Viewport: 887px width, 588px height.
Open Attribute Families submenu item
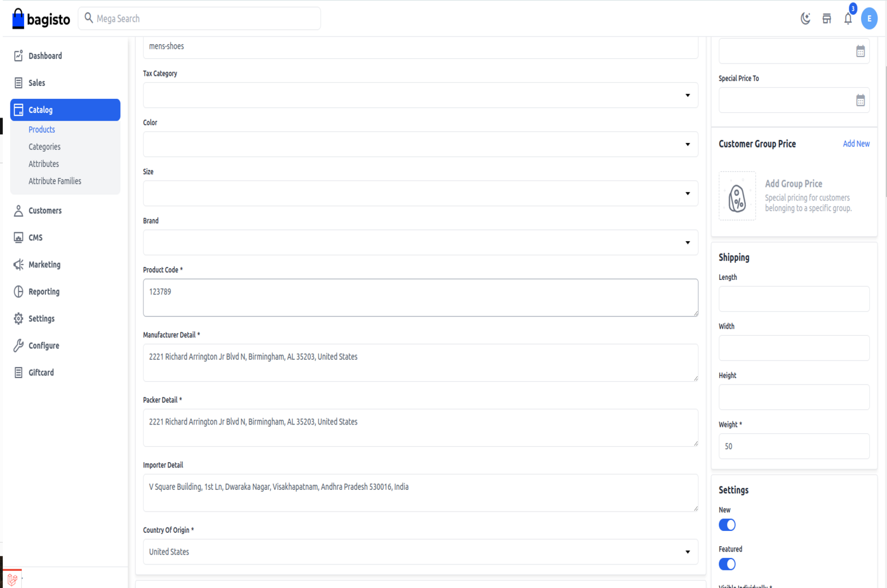click(55, 181)
